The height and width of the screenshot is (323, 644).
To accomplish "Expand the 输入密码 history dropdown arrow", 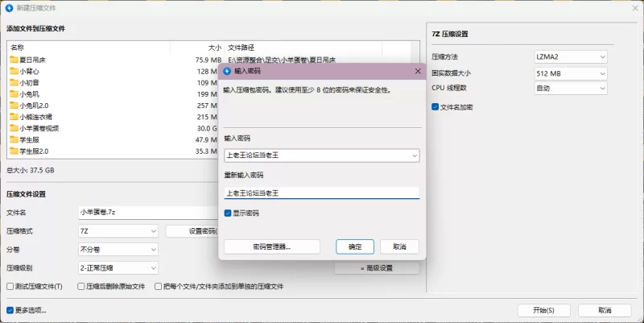I will 415,155.
